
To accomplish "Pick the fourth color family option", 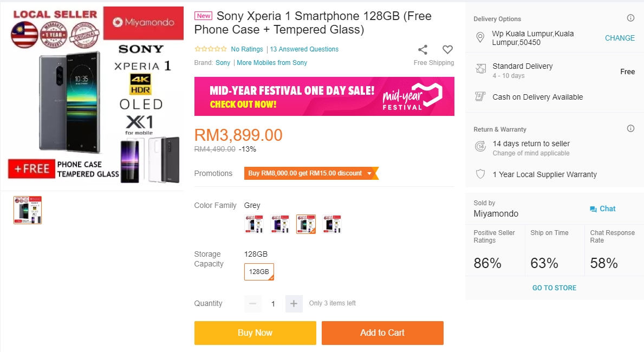I will click(332, 224).
